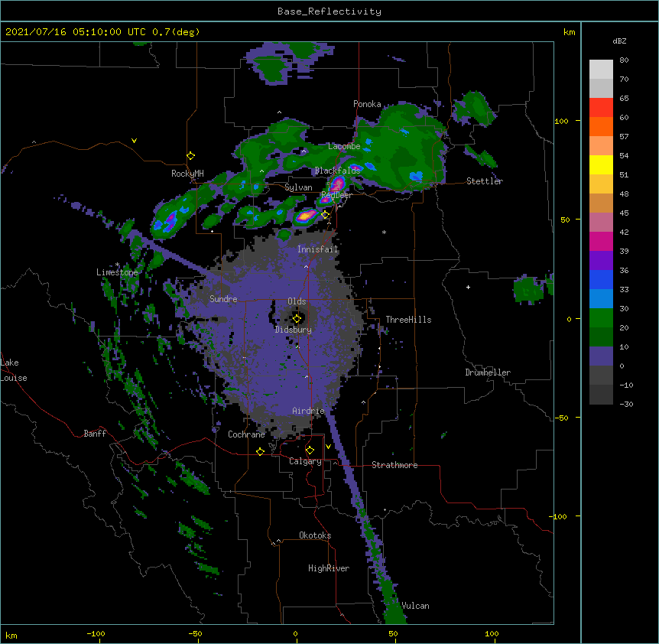Click the 100 tick on the right axis
The image size is (659, 644).
pos(561,121)
